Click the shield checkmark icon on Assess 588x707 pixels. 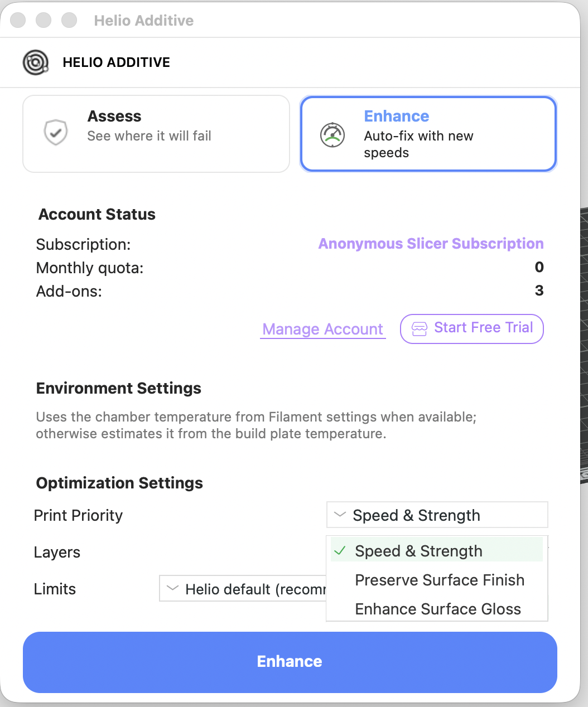[x=56, y=133]
